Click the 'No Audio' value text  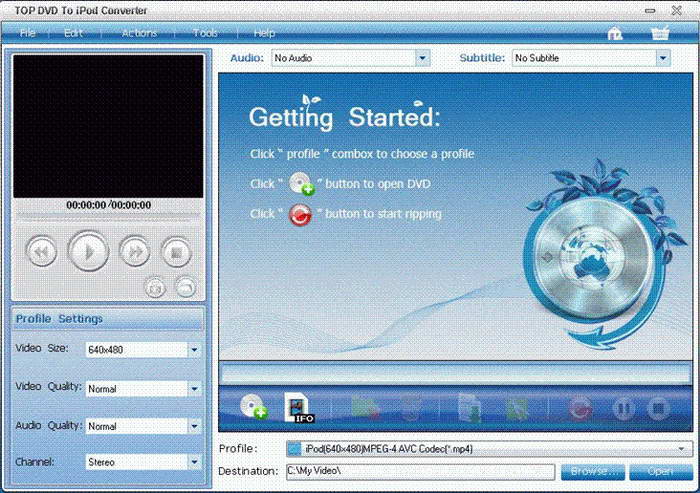point(293,58)
